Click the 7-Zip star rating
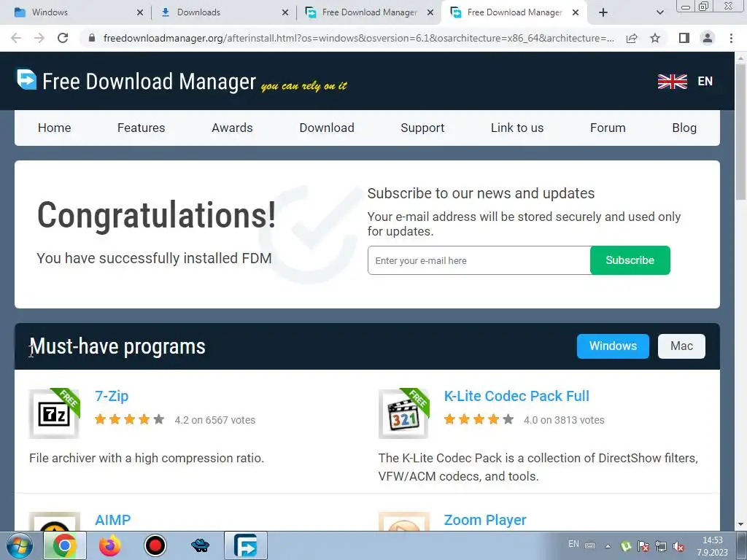Image resolution: width=747 pixels, height=560 pixels. 130,419
